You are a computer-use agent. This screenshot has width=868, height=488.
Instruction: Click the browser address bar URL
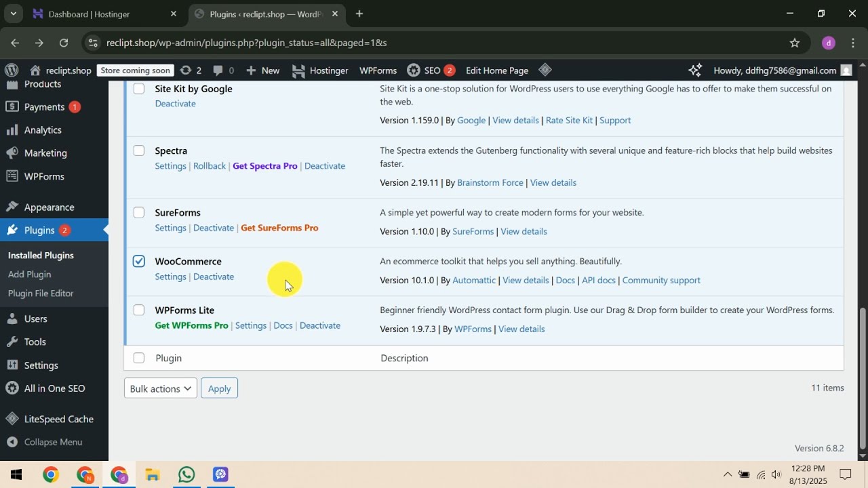tap(247, 43)
